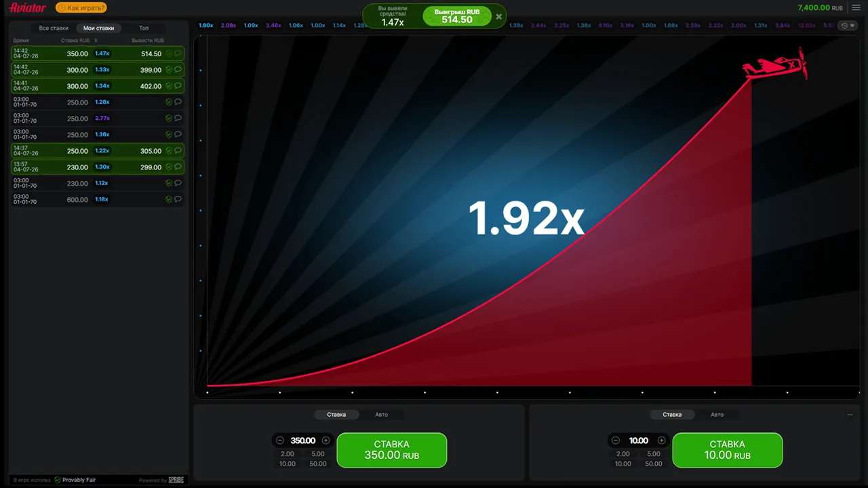Click chat bubble in the 1.28x row
Screen dimensions: 868x488
click(178, 102)
